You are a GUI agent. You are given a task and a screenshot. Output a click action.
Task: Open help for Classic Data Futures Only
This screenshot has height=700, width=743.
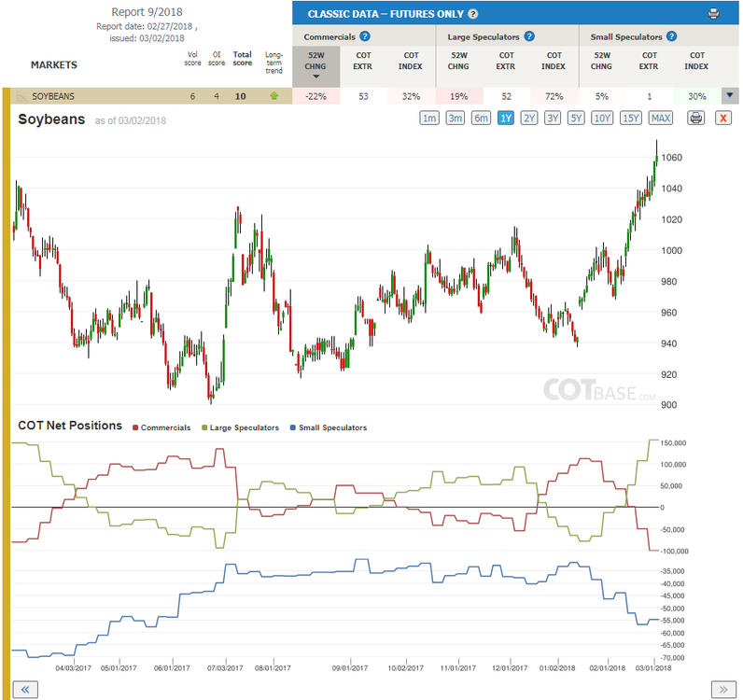473,14
